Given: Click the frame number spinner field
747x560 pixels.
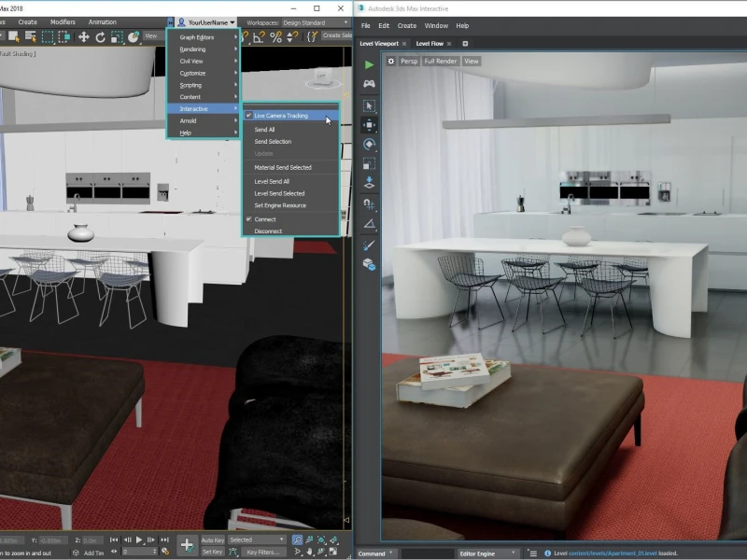Looking at the screenshot, I should [138, 552].
